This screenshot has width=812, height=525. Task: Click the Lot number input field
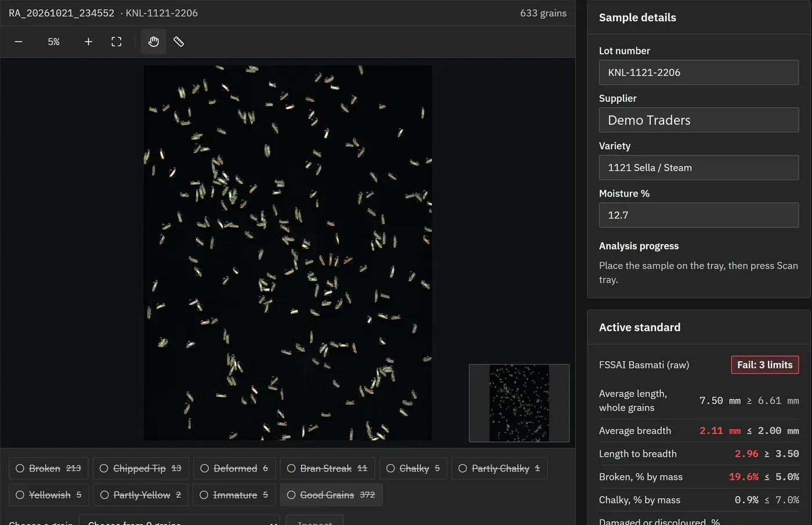[699, 73]
